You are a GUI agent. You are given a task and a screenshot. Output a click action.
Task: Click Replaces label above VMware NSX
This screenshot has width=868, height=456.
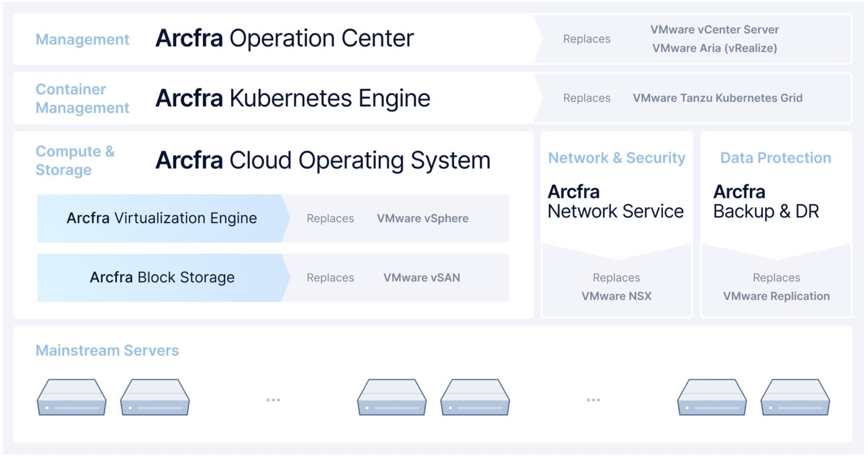pyautogui.click(x=616, y=278)
